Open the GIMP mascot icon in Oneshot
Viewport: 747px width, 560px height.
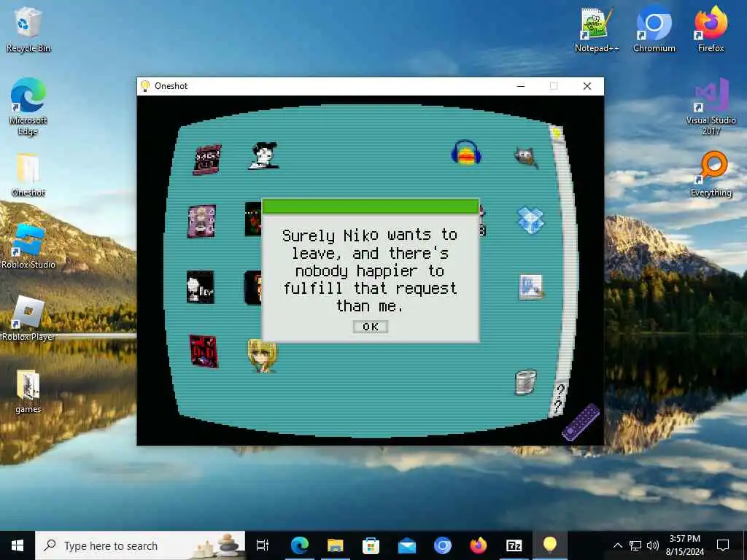[526, 157]
